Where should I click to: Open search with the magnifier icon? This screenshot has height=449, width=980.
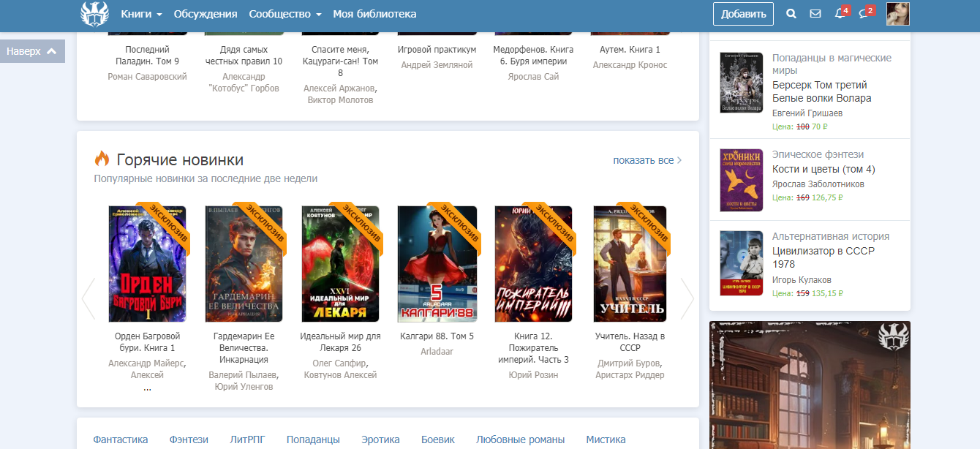[791, 14]
